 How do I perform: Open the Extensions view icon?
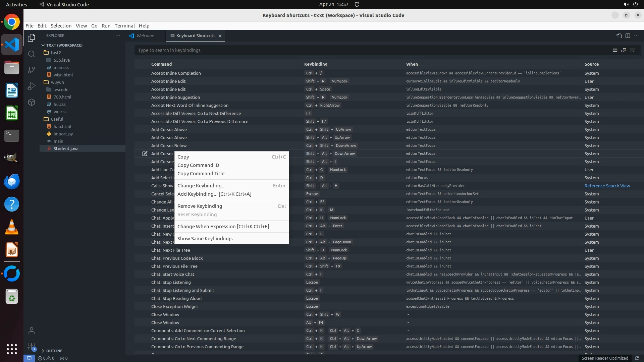32,102
